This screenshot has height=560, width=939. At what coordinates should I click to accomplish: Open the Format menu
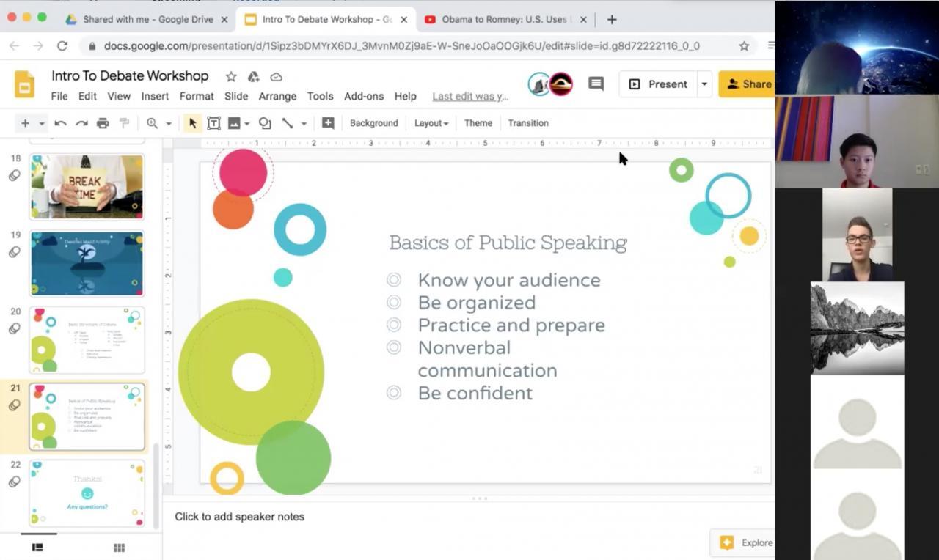pos(197,96)
